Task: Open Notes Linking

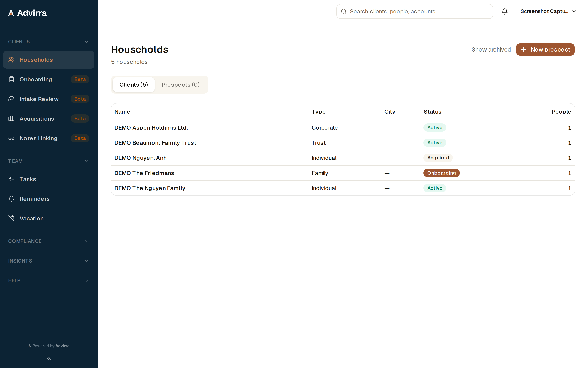Action: 49,138
